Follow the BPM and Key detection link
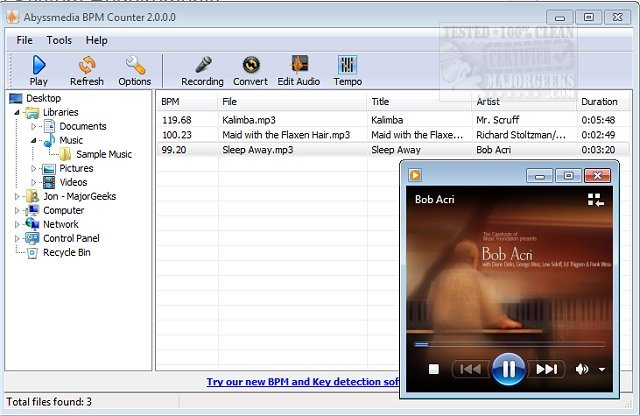Image resolution: width=640 pixels, height=416 pixels. click(x=302, y=382)
